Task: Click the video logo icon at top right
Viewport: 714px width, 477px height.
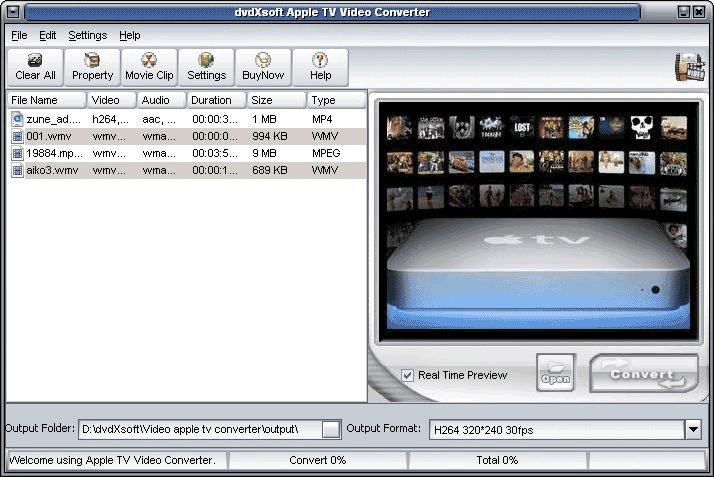Action: pos(690,67)
